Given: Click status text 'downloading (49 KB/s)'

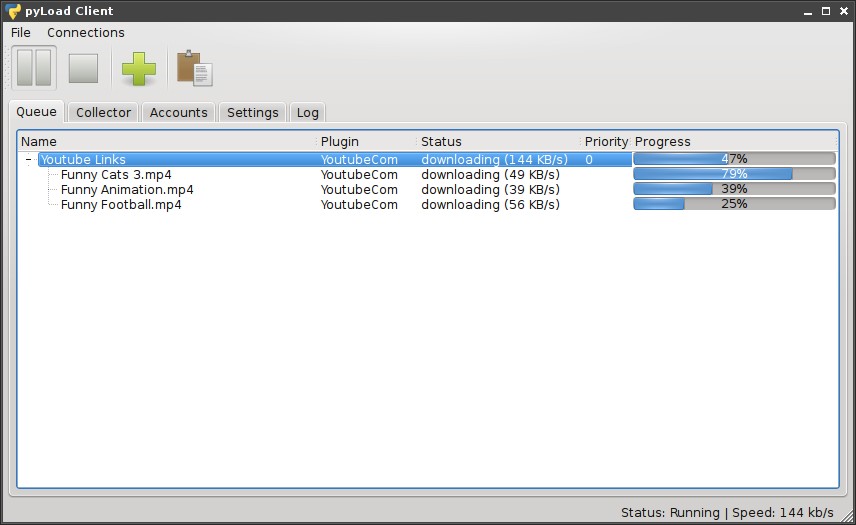Looking at the screenshot, I should coord(491,175).
